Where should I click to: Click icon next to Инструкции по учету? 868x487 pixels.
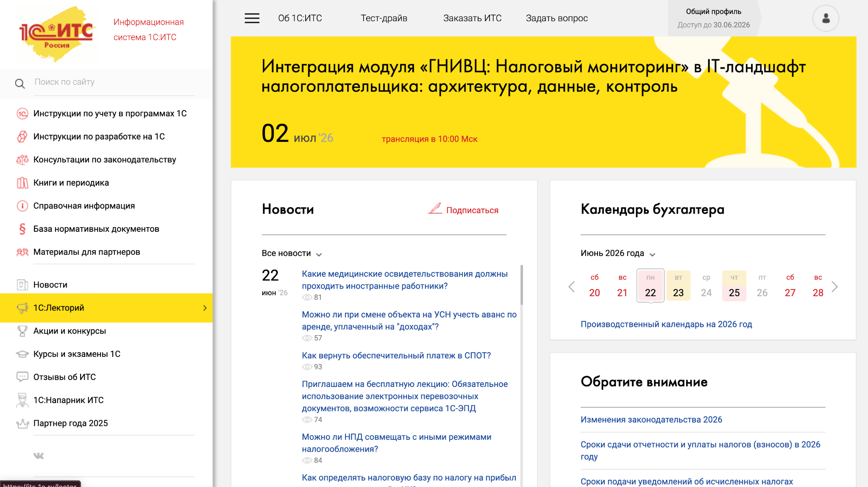pos(22,114)
